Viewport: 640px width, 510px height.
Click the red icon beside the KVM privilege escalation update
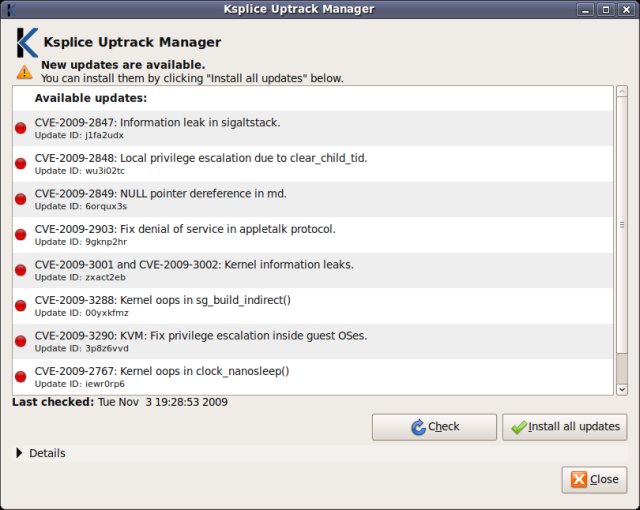pyautogui.click(x=21, y=342)
